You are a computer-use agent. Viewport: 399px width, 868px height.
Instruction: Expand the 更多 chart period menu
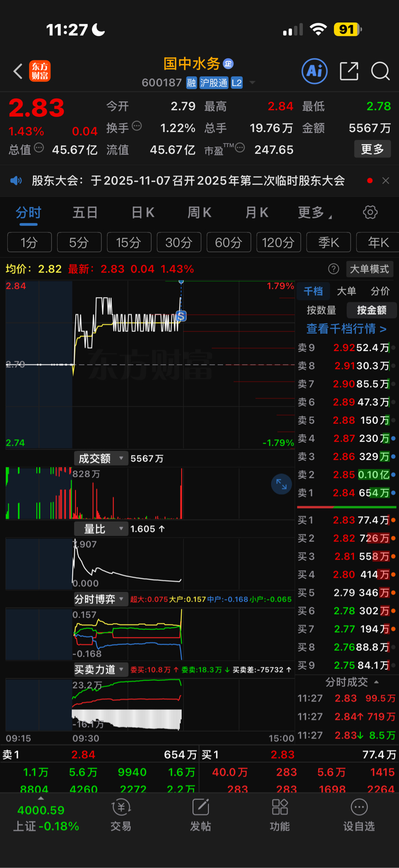[x=315, y=213]
